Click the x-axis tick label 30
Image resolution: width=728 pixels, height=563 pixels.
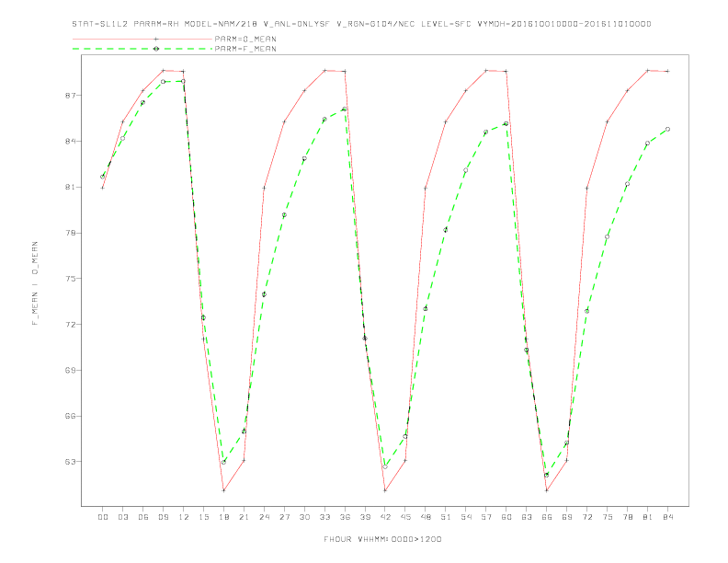click(304, 517)
